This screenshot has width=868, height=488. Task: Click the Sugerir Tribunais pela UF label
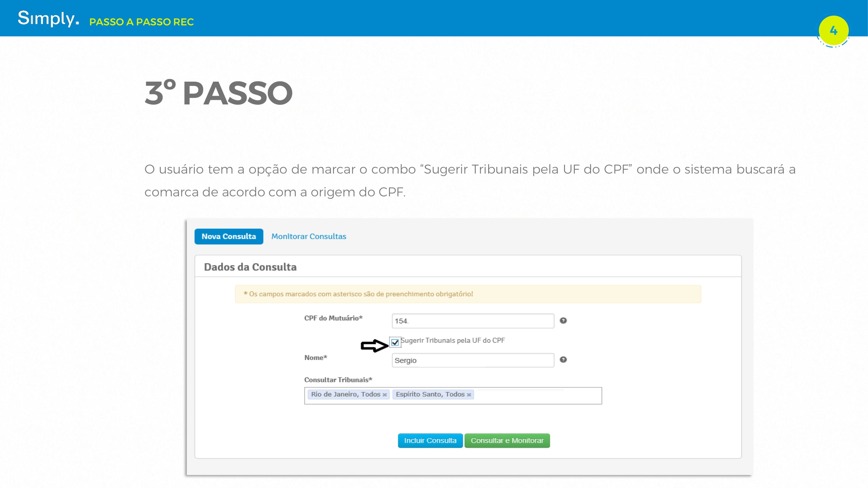(452, 341)
